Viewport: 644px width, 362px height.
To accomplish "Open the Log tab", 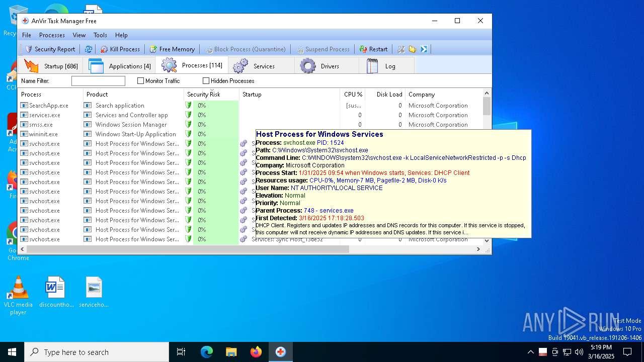I will (386, 66).
